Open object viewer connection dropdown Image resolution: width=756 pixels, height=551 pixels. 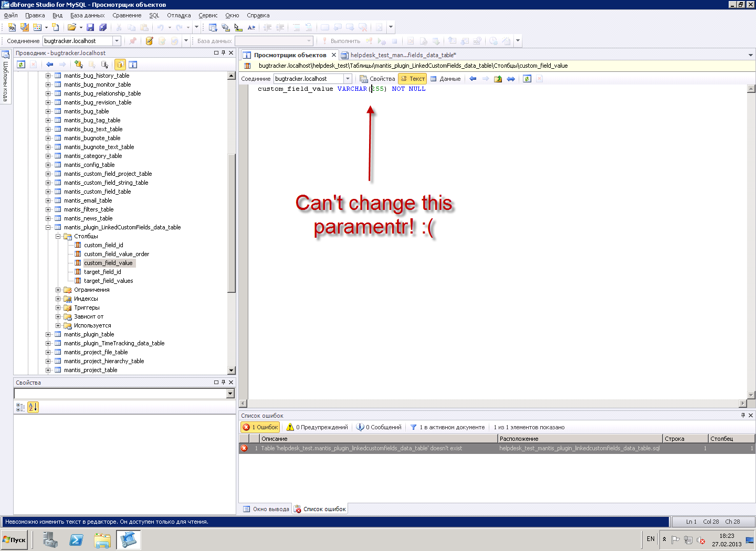pyautogui.click(x=348, y=79)
